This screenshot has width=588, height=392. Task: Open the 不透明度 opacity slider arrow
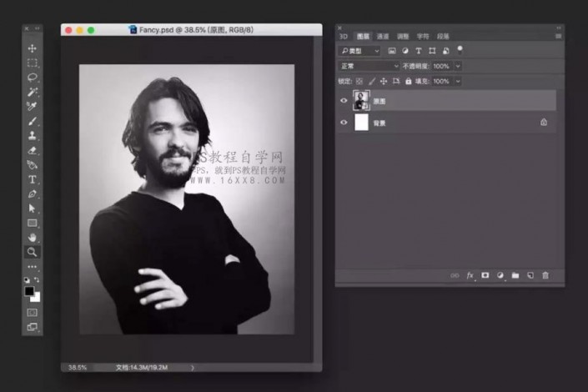coord(458,66)
